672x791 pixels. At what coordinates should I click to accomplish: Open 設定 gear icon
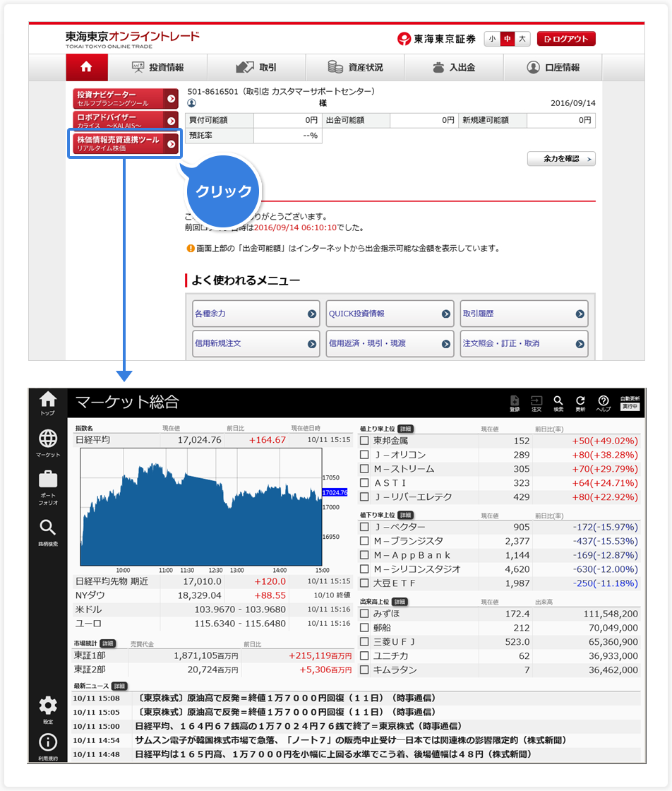coord(48,710)
